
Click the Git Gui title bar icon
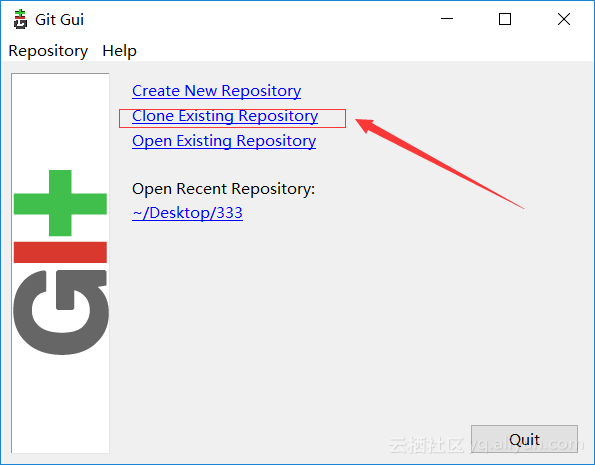click(20, 19)
